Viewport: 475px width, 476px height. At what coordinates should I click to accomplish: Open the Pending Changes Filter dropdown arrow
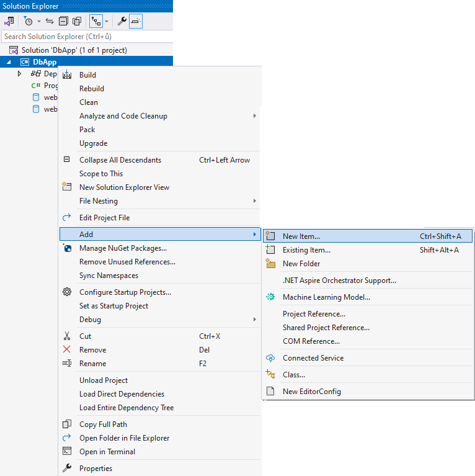pyautogui.click(x=39, y=22)
